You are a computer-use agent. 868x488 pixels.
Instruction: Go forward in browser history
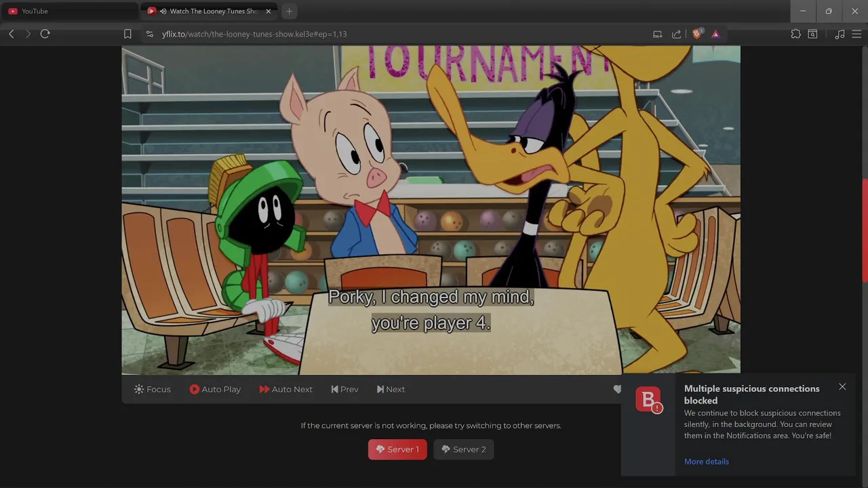click(x=28, y=34)
